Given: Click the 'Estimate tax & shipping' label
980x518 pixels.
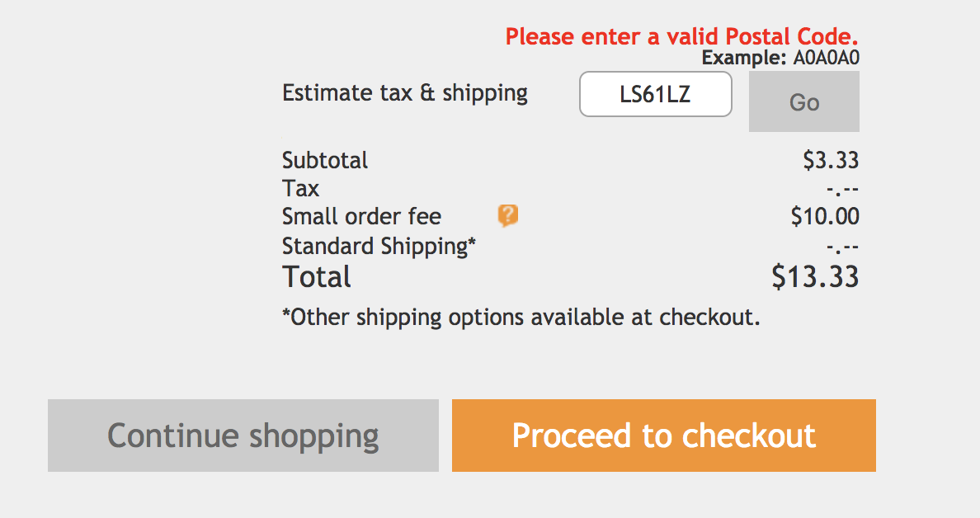Looking at the screenshot, I should tap(405, 92).
